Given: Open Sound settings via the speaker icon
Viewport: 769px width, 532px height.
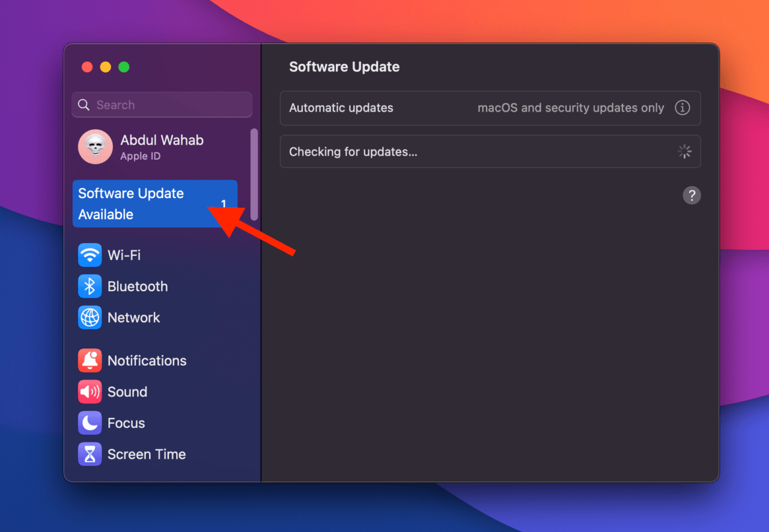Looking at the screenshot, I should [89, 391].
